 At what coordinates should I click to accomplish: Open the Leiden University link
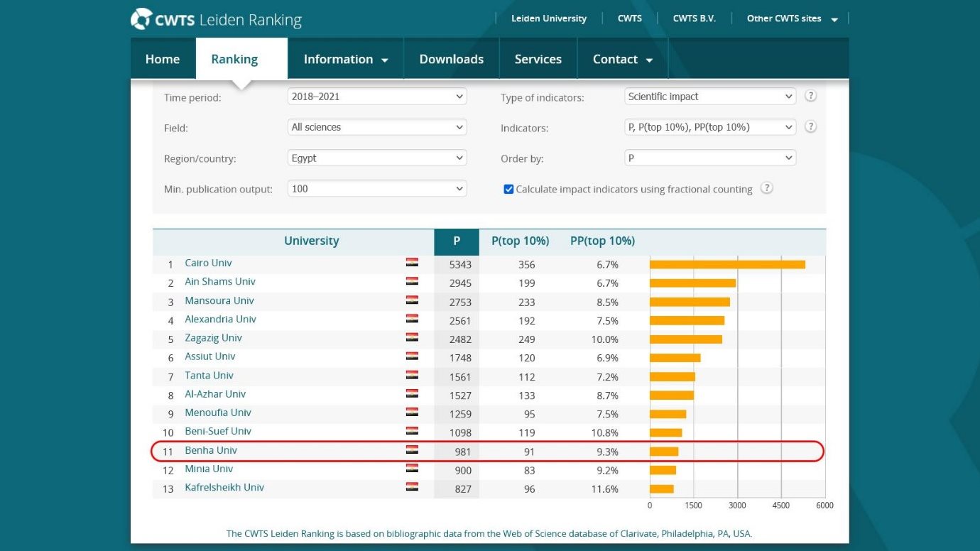click(549, 19)
